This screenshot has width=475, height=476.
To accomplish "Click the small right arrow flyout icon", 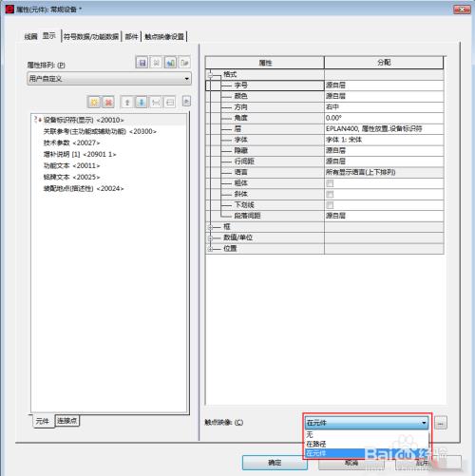I will point(186,102).
